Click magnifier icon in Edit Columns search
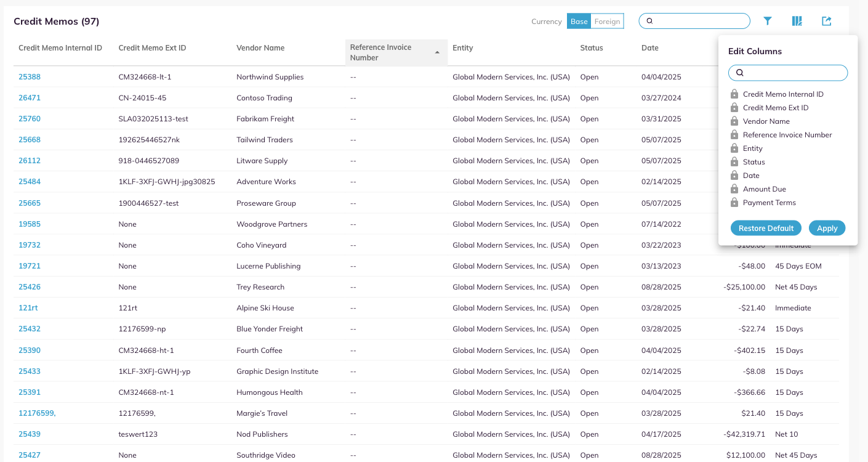Image resolution: width=868 pixels, height=462 pixels. click(x=740, y=73)
